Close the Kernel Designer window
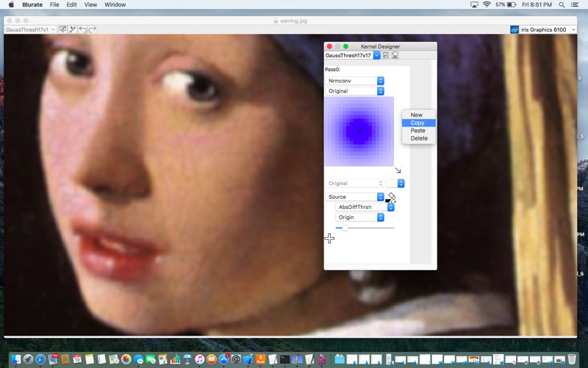The height and width of the screenshot is (368, 588). pyautogui.click(x=329, y=46)
